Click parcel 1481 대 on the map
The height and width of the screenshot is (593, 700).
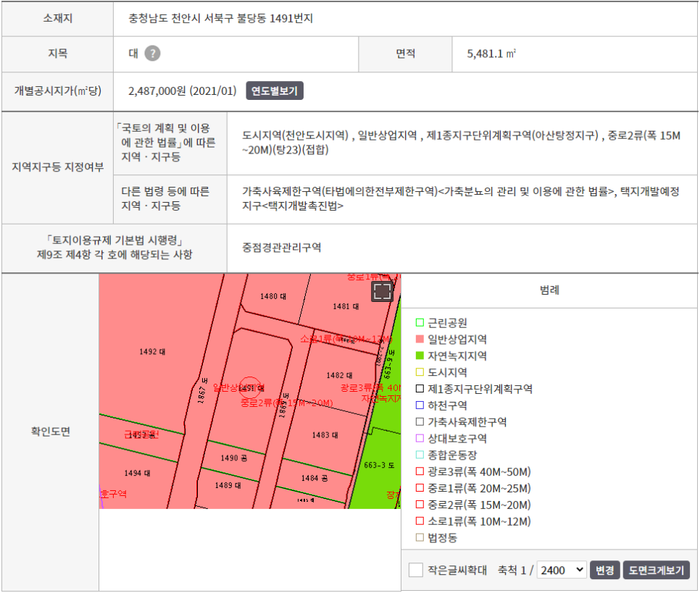(x=346, y=306)
